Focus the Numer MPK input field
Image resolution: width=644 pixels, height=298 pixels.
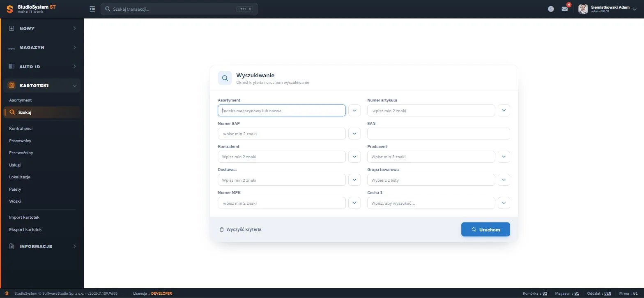click(282, 203)
